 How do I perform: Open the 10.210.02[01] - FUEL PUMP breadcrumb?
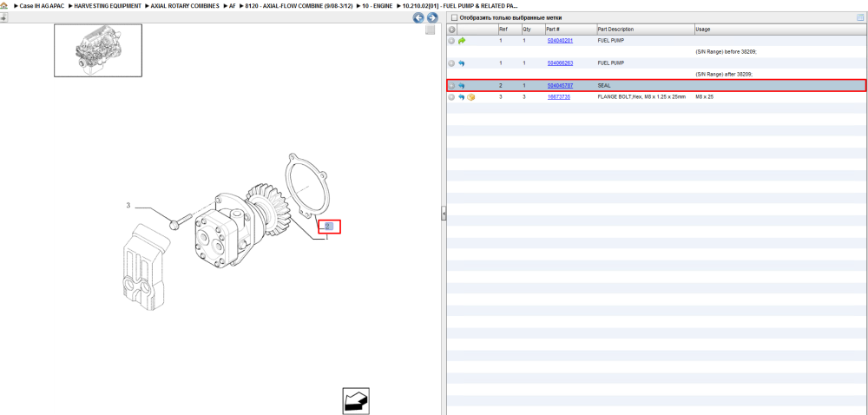coord(460,5)
